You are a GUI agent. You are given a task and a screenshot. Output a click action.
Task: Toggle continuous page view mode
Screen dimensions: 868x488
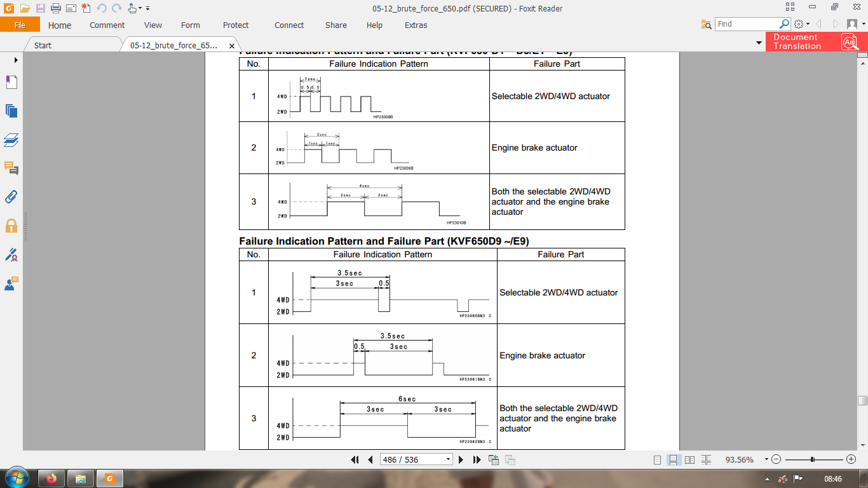(x=673, y=459)
